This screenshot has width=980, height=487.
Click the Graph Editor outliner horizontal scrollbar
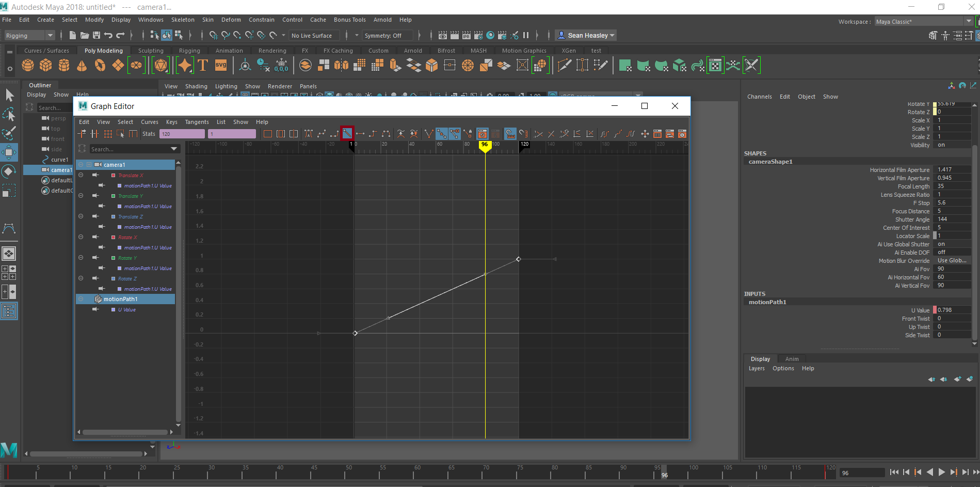(126, 432)
